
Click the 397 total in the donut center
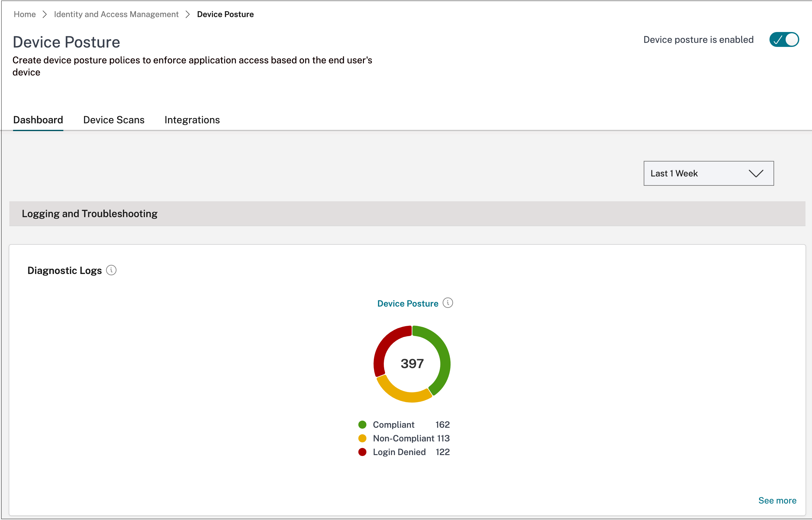click(x=412, y=364)
